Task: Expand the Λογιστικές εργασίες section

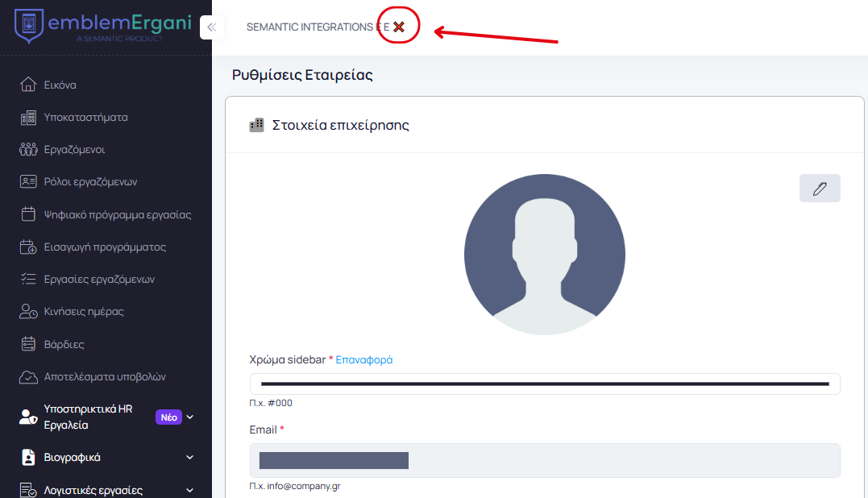Action: coord(190,490)
